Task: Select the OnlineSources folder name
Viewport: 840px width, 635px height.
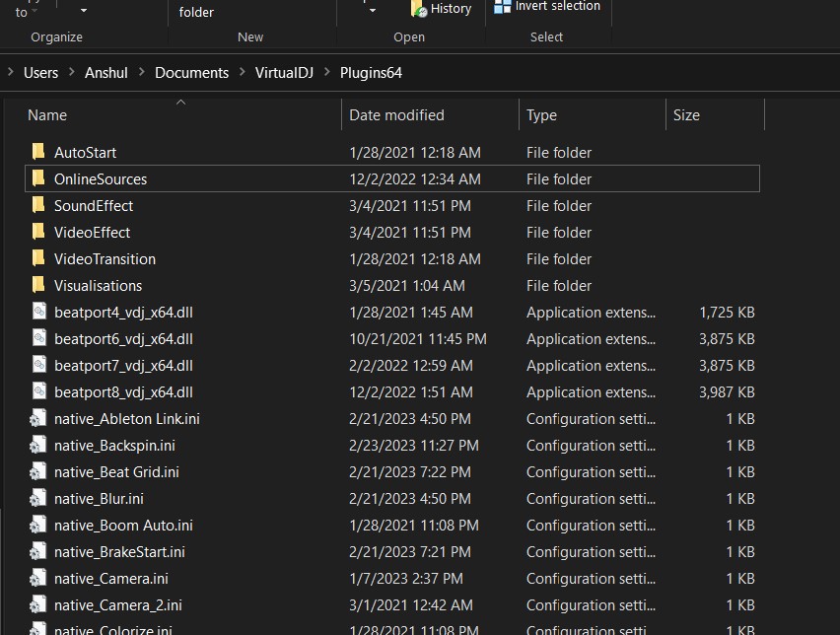Action: point(101,179)
